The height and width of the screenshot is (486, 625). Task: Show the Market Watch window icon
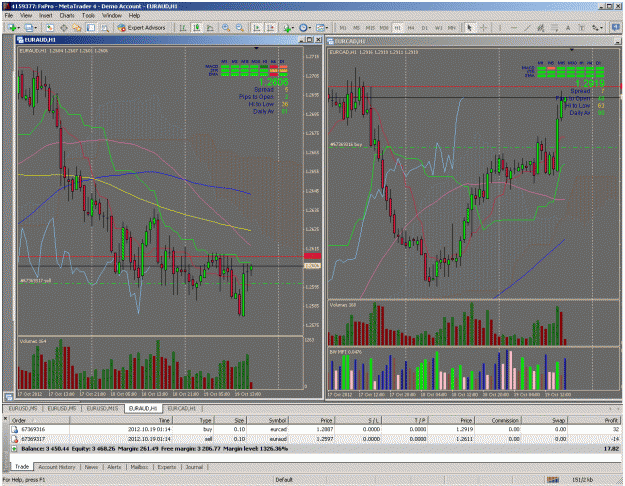click(x=50, y=28)
